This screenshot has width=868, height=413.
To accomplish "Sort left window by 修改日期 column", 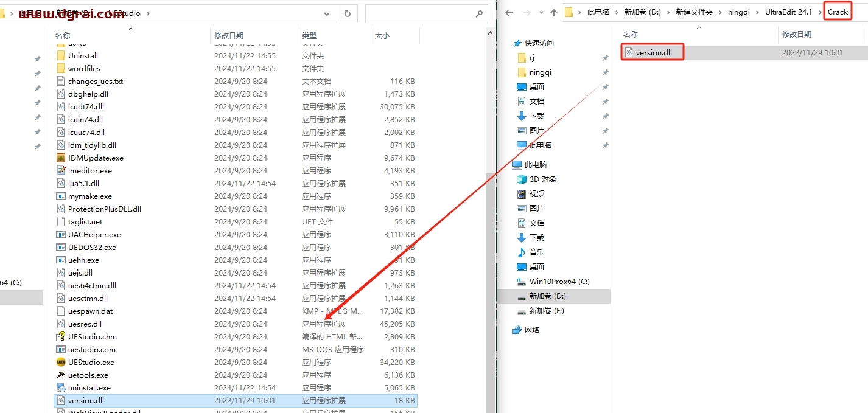I will point(229,36).
